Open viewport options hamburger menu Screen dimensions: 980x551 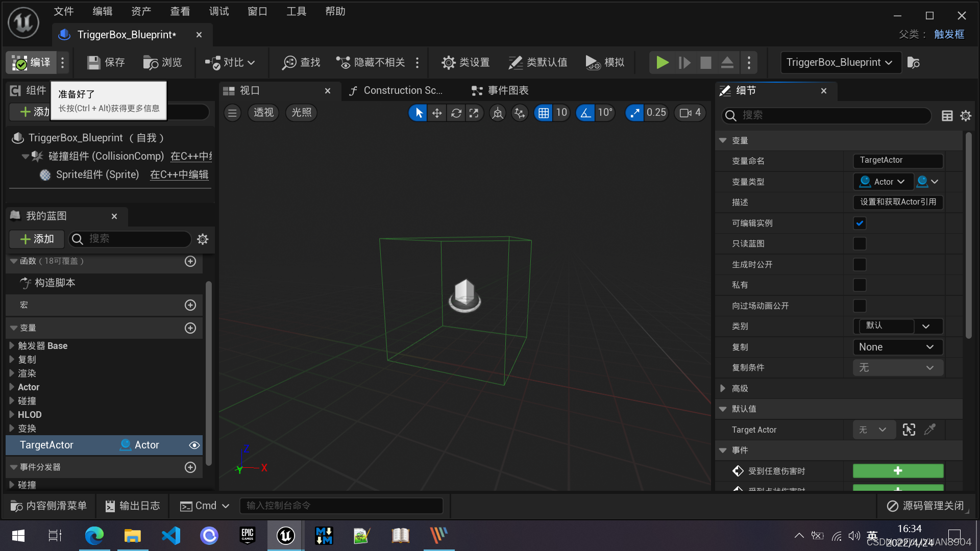coord(232,113)
